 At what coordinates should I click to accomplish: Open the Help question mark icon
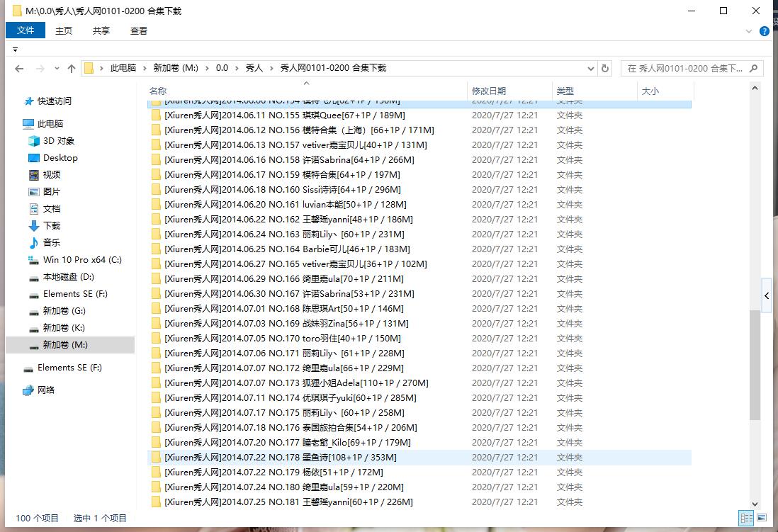pyautogui.click(x=765, y=31)
